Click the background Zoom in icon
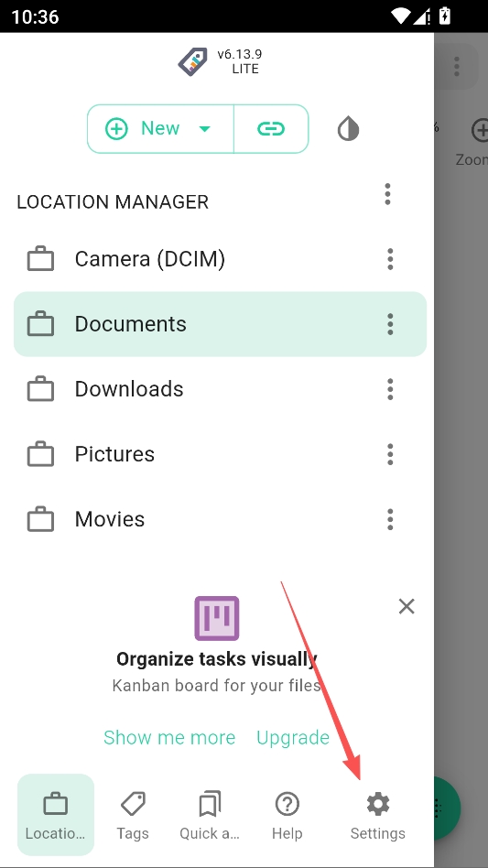This screenshot has width=488, height=868. tap(479, 131)
